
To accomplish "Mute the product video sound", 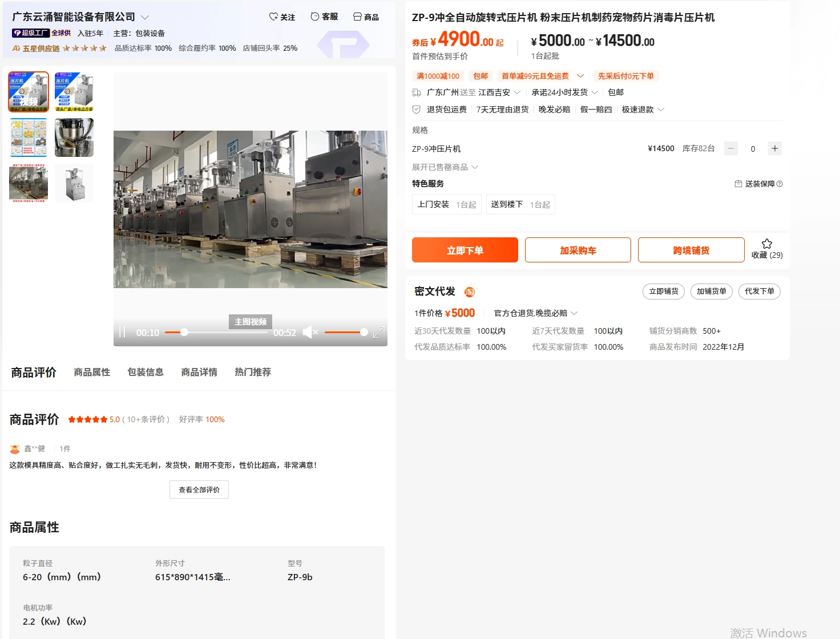I will [310, 332].
